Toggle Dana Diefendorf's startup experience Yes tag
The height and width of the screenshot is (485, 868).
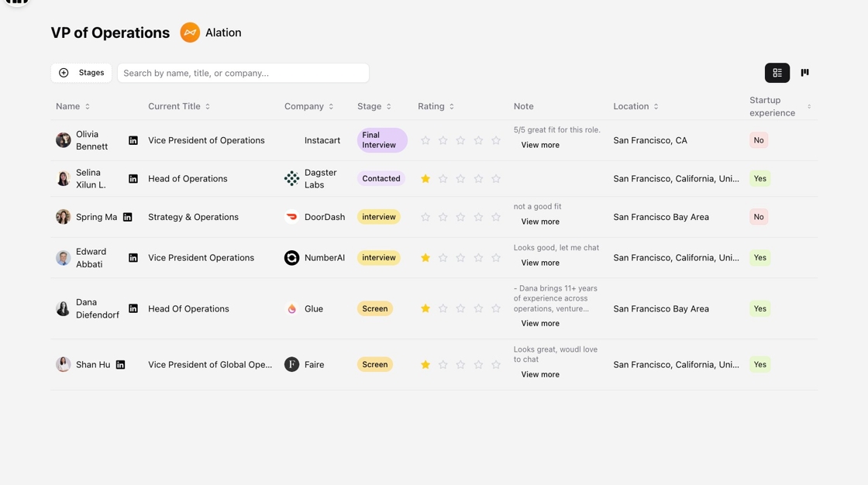pyautogui.click(x=760, y=309)
